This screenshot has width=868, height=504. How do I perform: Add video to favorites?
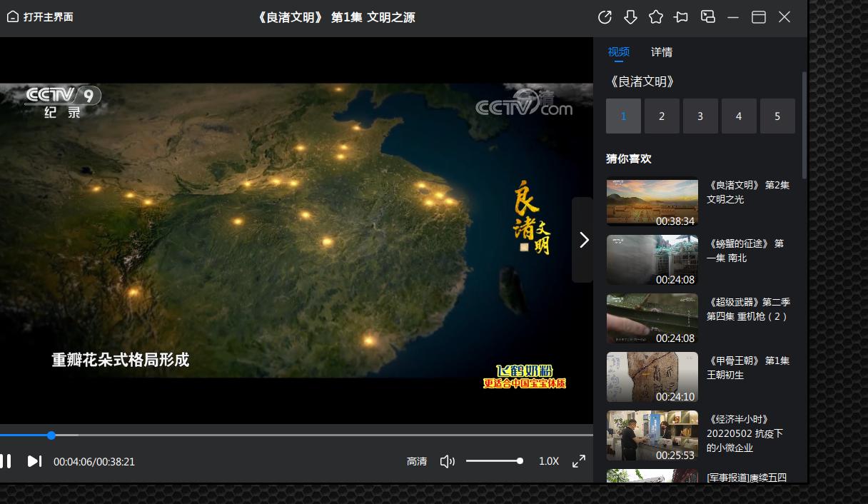(656, 16)
